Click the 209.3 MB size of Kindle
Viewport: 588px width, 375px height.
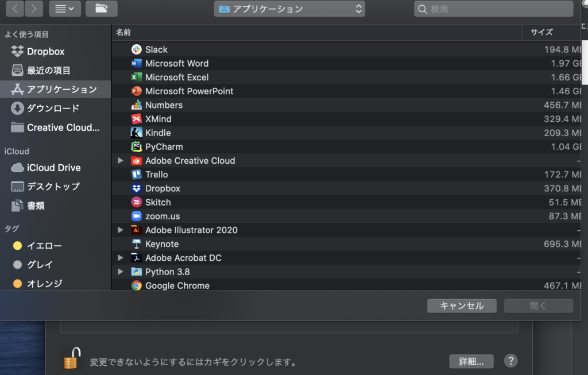(562, 133)
